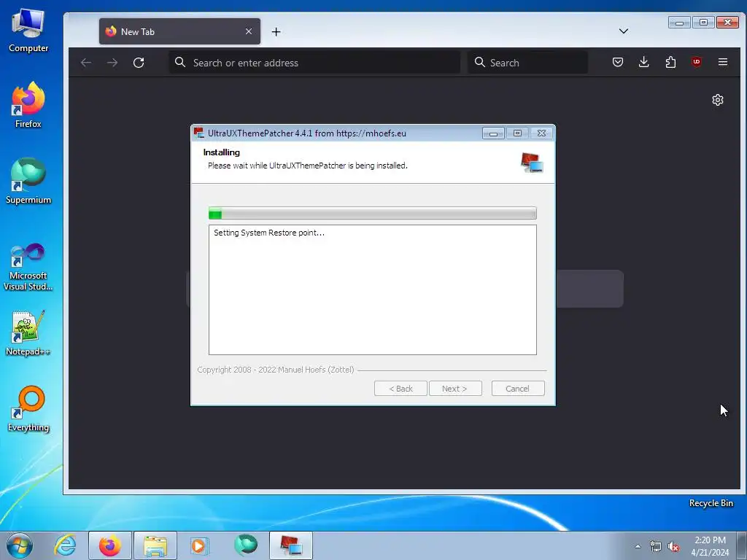Select the 'Setting System Restore point...' text
Screen dimensions: 747x560
[268, 233]
